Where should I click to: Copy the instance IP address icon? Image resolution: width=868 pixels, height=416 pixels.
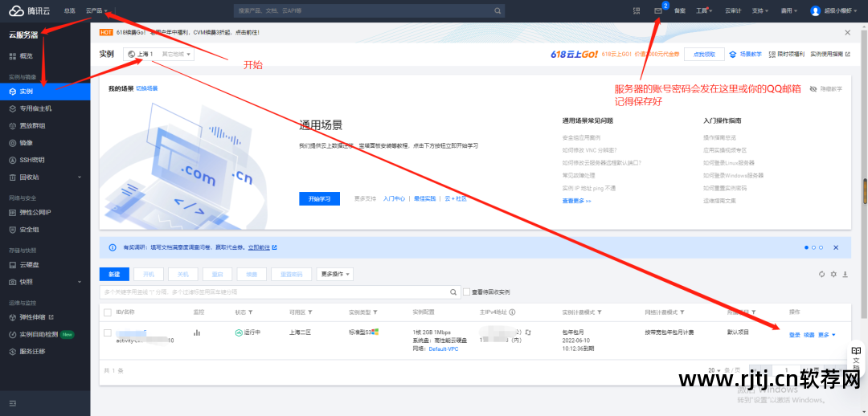(x=528, y=332)
